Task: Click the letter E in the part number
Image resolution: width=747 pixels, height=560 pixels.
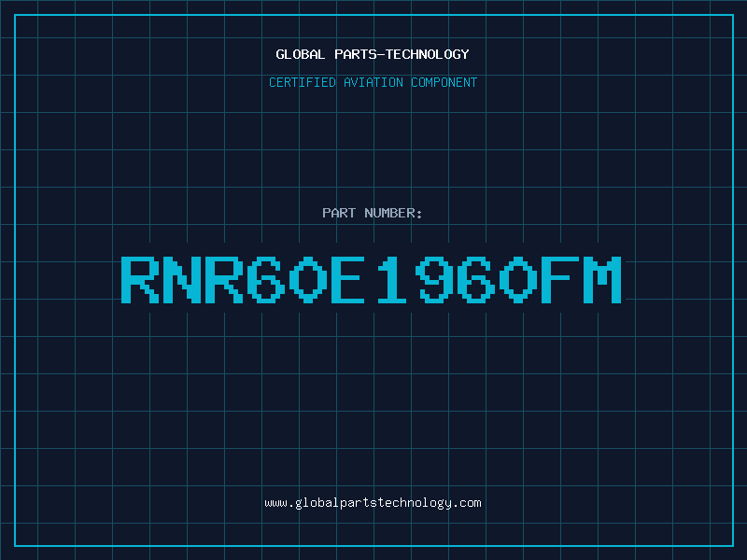Action: [348, 279]
